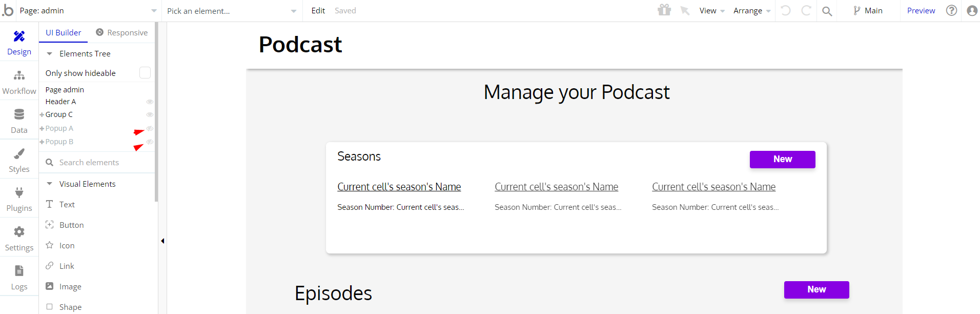Switch to the Responsive tab
Image resolution: width=980 pixels, height=314 pixels.
pos(122,32)
